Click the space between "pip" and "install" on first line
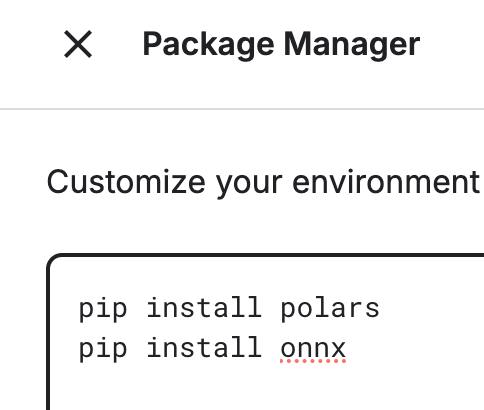Viewport: 484px width, 410px height. click(x=137, y=309)
